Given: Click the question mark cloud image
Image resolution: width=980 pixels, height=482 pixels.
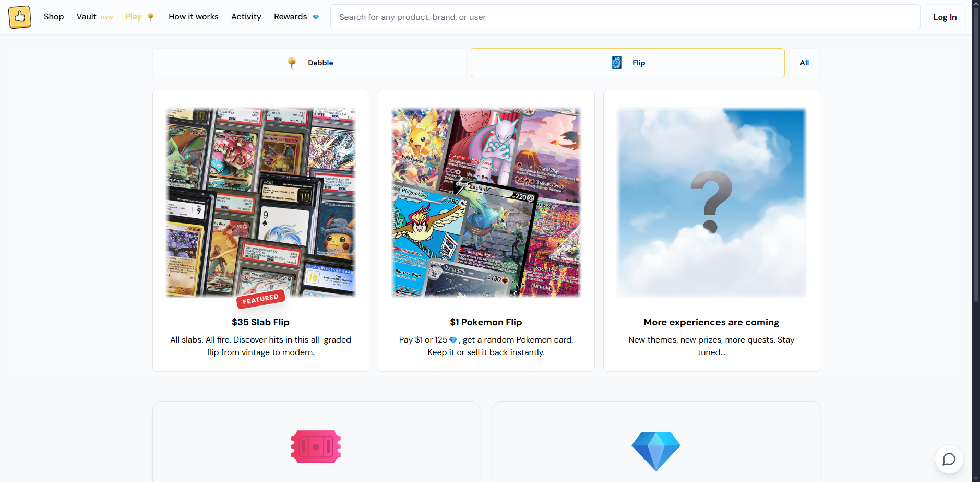Looking at the screenshot, I should point(712,203).
